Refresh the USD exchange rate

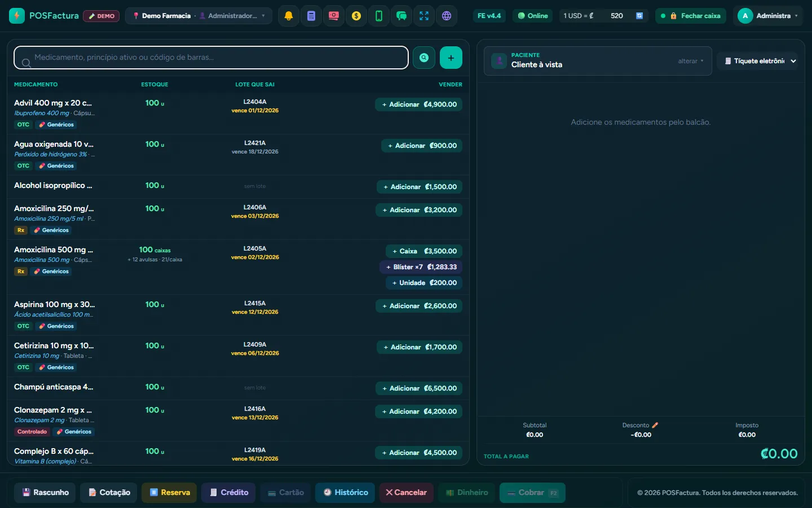[x=639, y=16]
